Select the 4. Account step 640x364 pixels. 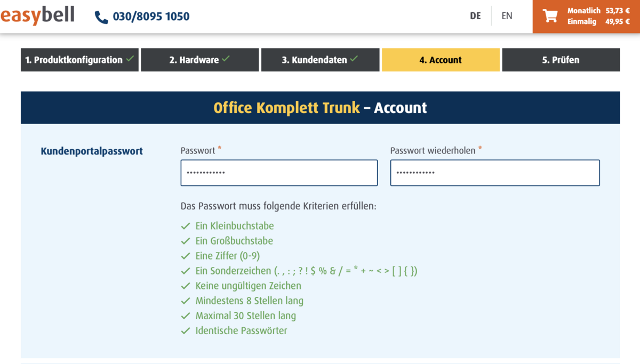click(441, 60)
